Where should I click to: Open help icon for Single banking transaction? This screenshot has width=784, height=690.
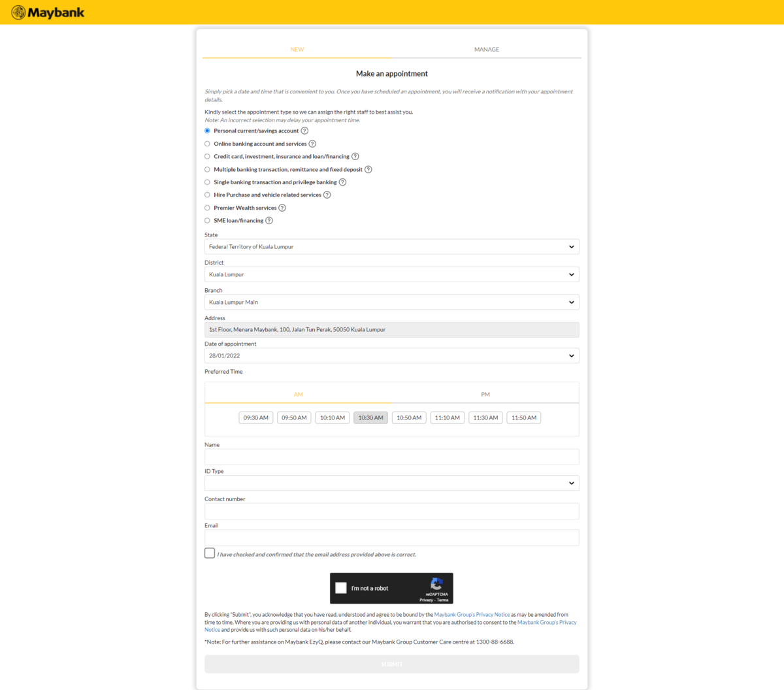tap(342, 182)
